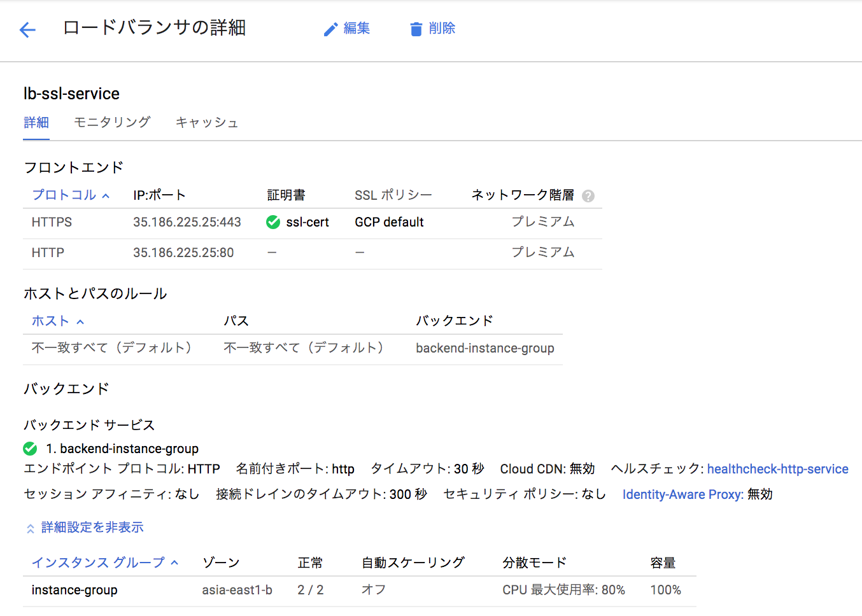Click backend-instance-group in host rules table
This screenshot has height=616, width=862.
[x=485, y=348]
